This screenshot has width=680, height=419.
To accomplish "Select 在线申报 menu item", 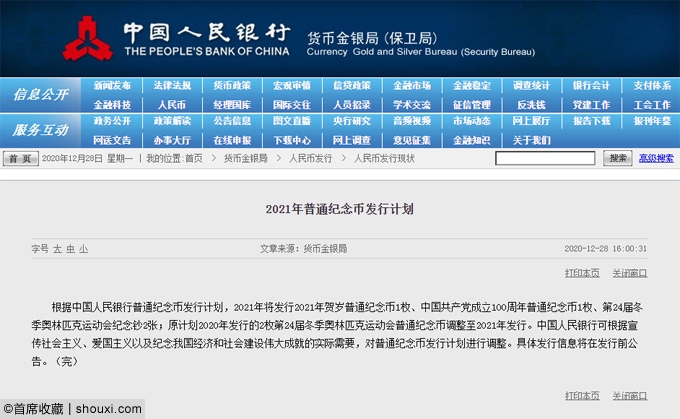I will [x=232, y=140].
